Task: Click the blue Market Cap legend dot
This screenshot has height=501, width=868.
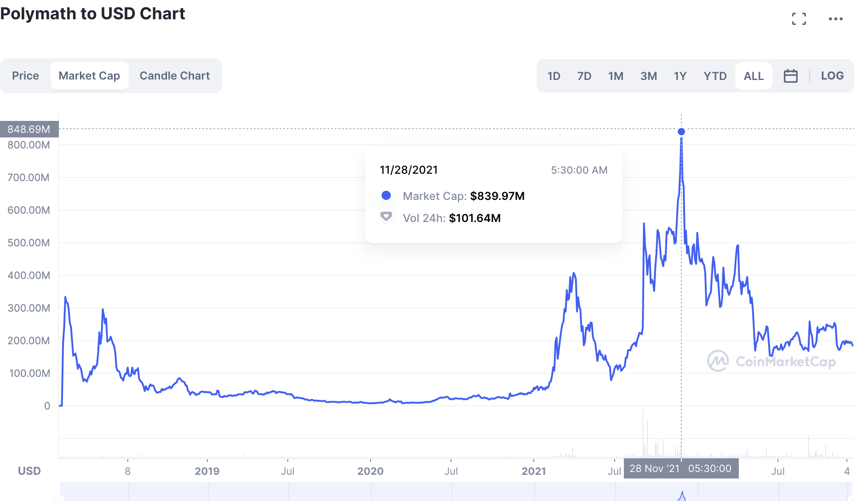Action: (386, 196)
